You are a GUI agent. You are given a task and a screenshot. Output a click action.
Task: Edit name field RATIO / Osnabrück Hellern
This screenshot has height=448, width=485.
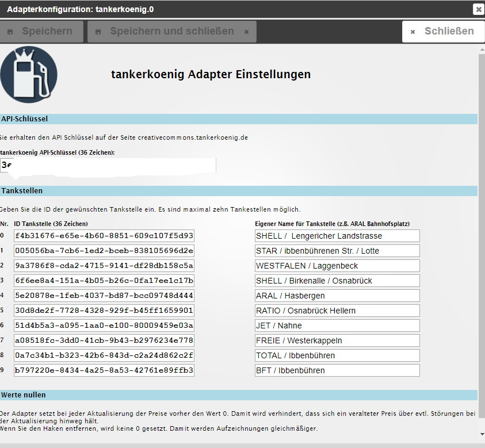pos(337,310)
